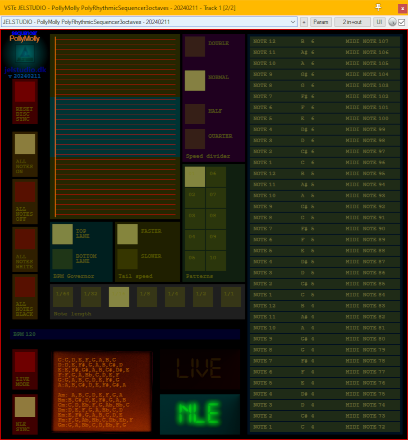Set note length to 1/64

pos(63,297)
